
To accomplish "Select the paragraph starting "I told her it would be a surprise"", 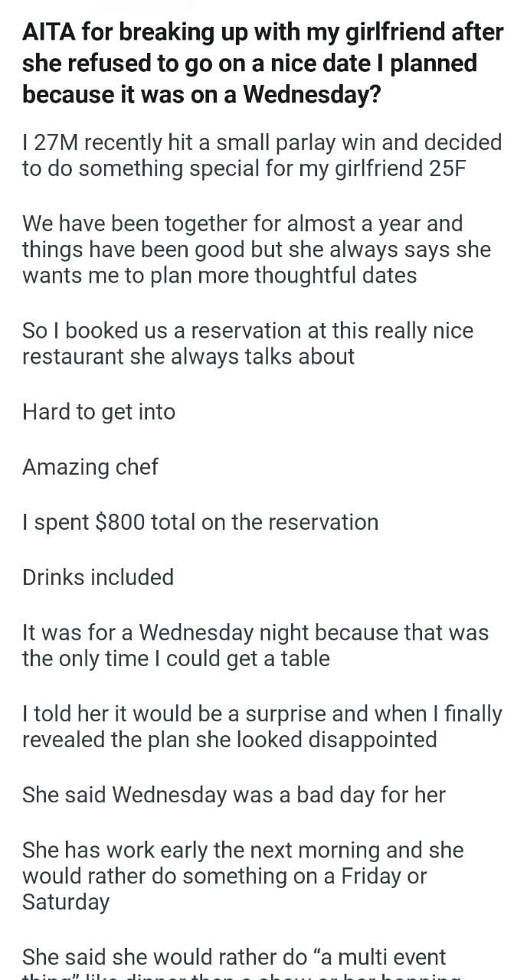I will pyautogui.click(x=262, y=727).
